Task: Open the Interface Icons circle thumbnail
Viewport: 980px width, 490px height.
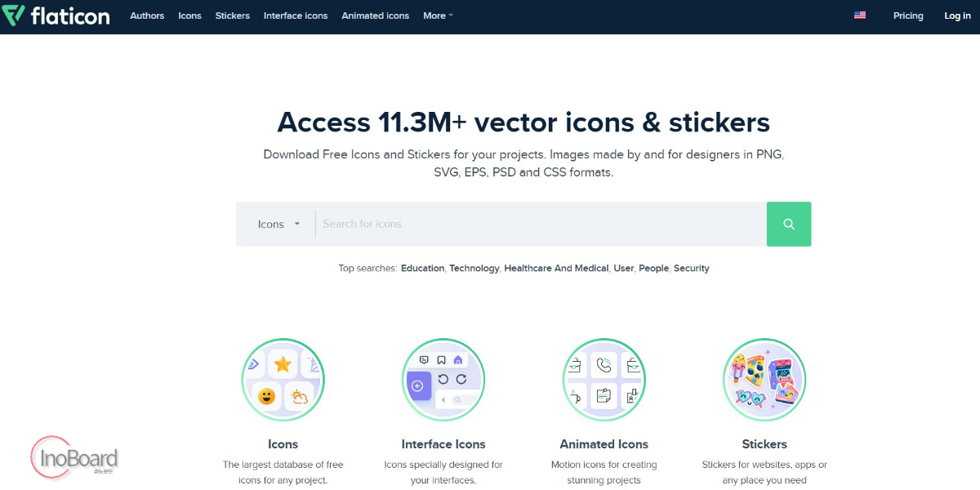Action: click(443, 380)
